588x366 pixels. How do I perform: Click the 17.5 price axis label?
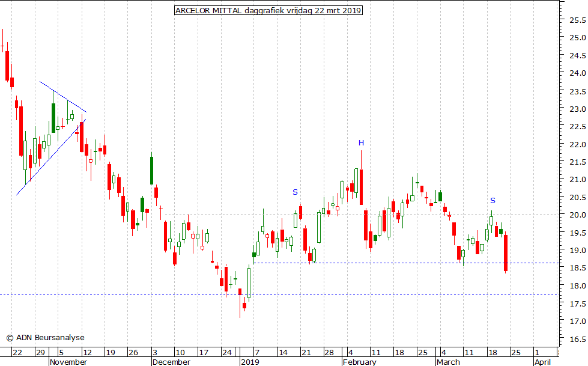pos(578,303)
